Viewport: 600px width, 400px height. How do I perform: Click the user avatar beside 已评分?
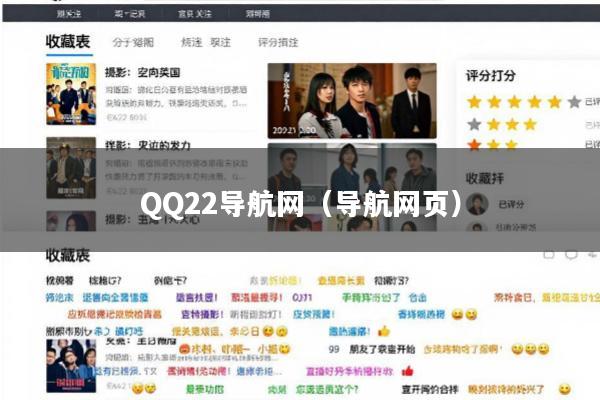point(477,204)
